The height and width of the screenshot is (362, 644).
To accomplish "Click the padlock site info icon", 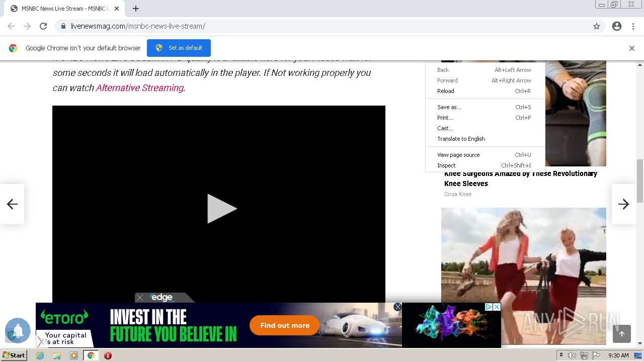I will click(x=63, y=26).
